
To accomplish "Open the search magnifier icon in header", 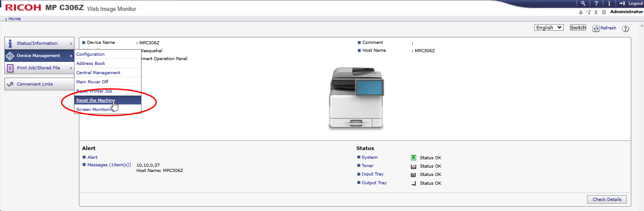I will coord(583,3).
